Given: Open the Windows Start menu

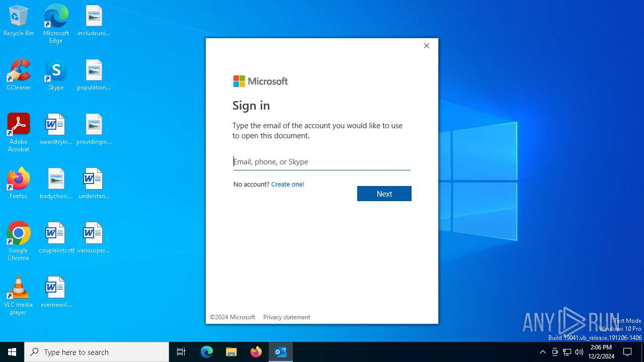Looking at the screenshot, I should [x=12, y=352].
